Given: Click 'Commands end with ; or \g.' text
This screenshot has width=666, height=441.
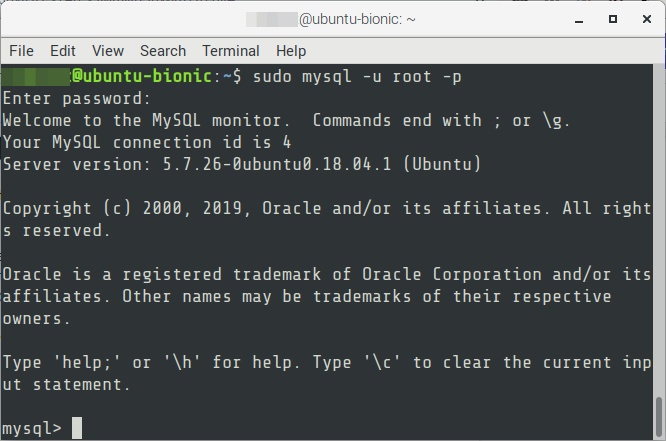Looking at the screenshot, I should pos(441,121).
